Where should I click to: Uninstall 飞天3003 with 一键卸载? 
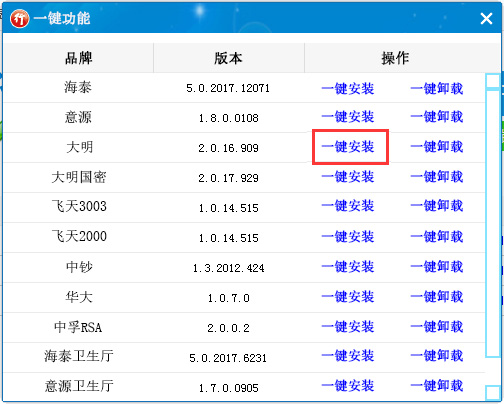437,206
